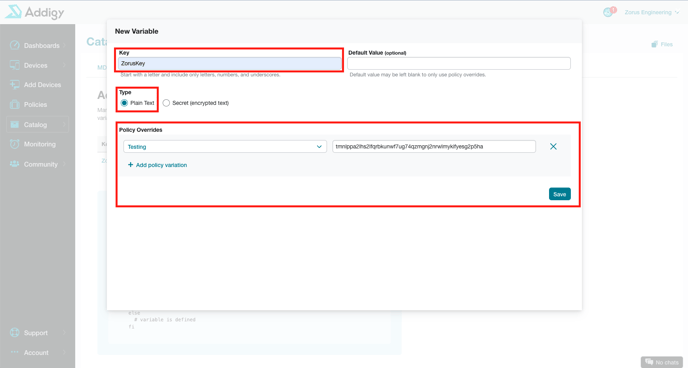This screenshot has height=368, width=688.
Task: Go to Add Devices in the sidebar
Action: pyautogui.click(x=42, y=85)
